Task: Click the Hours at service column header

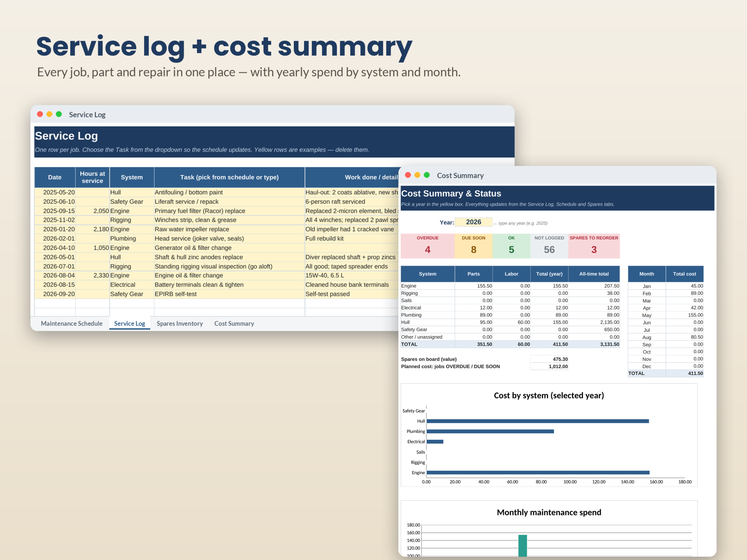Action: (92, 177)
